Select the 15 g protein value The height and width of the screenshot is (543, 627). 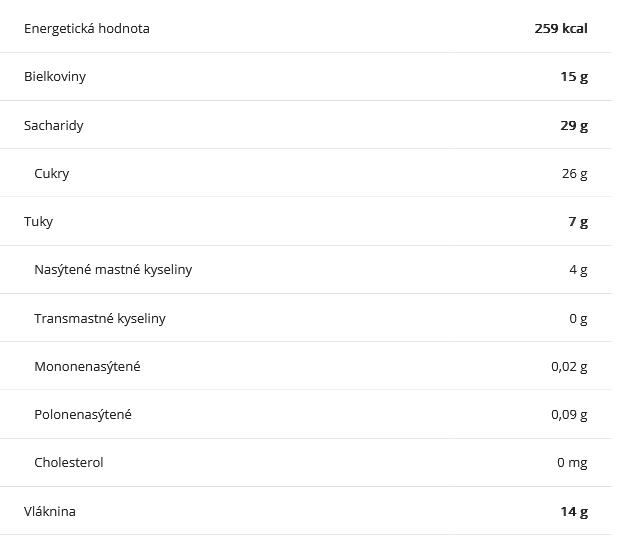574,77
